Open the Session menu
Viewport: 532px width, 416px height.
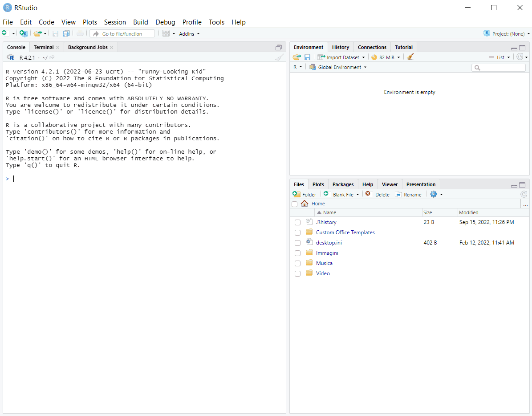115,22
